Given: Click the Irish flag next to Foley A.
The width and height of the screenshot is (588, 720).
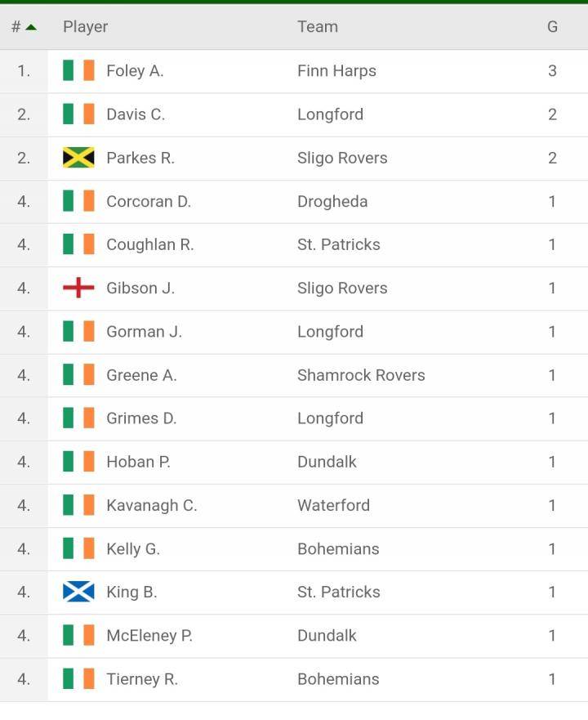Looking at the screenshot, I should (78, 71).
